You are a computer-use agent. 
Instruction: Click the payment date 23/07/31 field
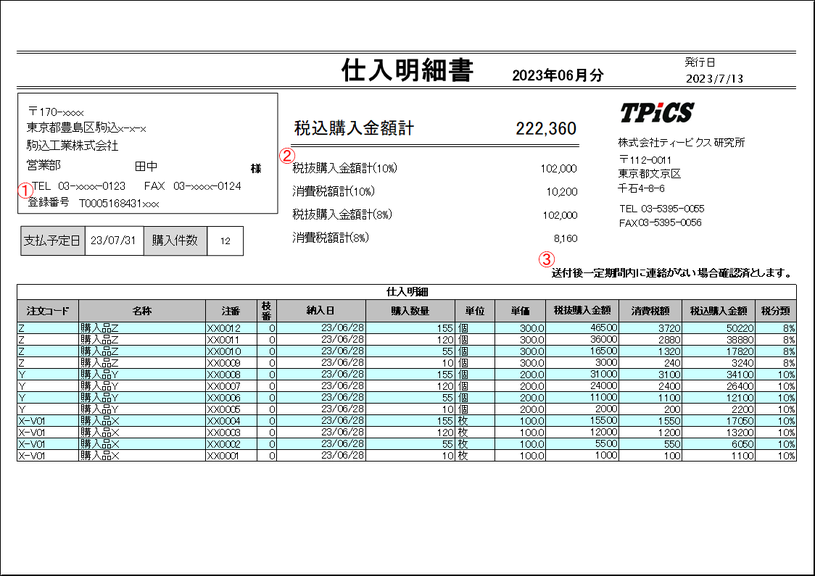click(x=114, y=241)
